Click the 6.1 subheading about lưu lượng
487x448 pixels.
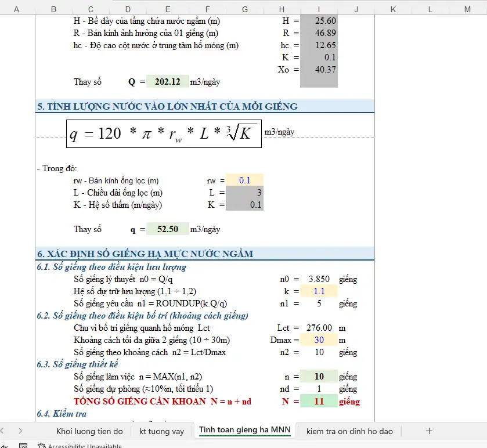point(111,267)
